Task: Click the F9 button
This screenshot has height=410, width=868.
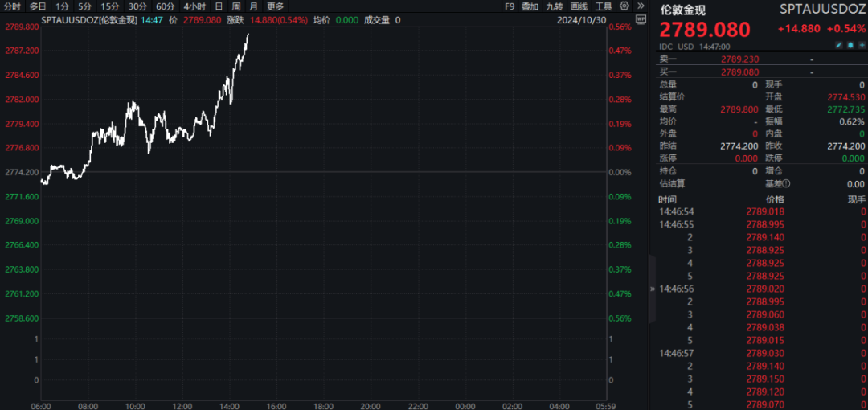Action: point(510,6)
